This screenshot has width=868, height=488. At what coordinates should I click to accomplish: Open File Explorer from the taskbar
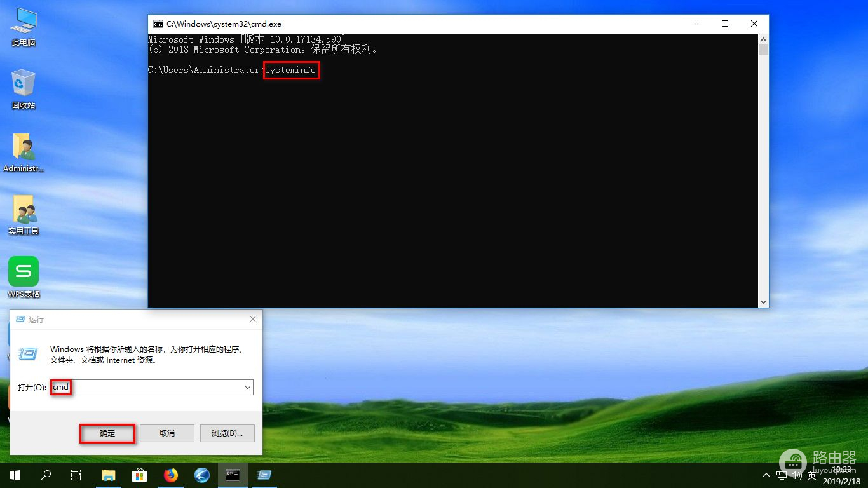pyautogui.click(x=109, y=475)
